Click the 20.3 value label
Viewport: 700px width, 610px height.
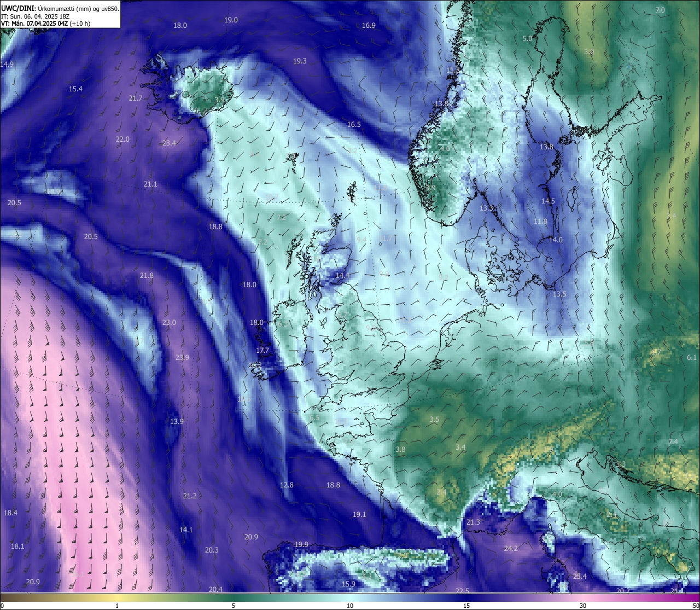point(212,550)
